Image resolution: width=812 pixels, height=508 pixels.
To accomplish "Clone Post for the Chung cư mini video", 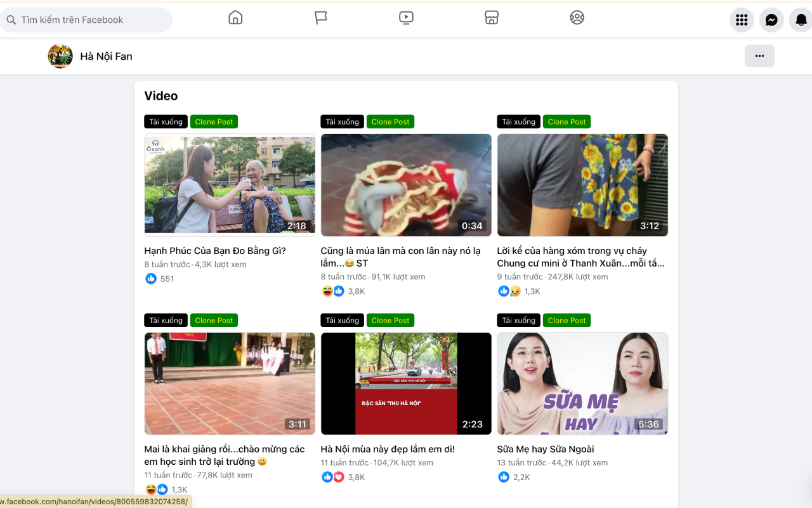I will pyautogui.click(x=566, y=122).
